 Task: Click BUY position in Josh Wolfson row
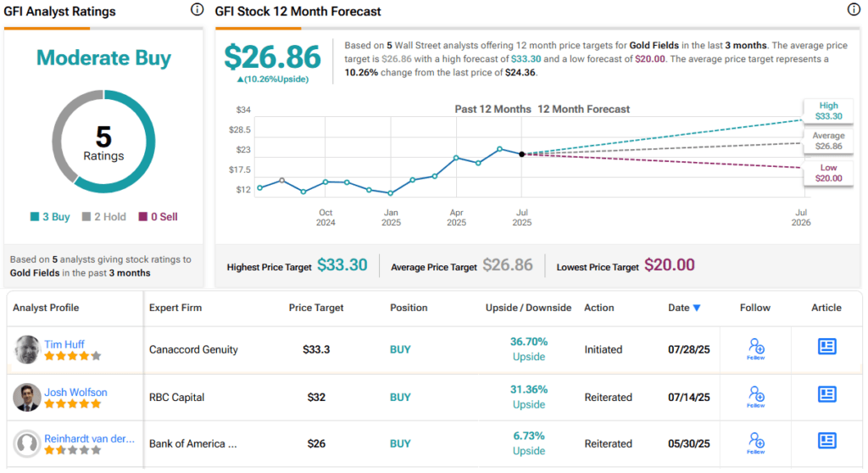400,397
